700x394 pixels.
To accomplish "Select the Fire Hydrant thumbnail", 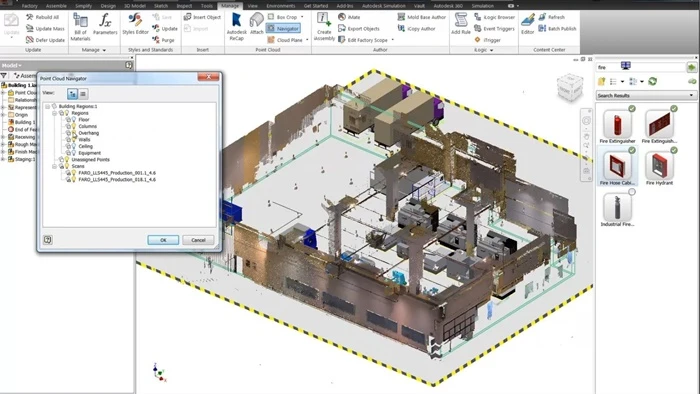I will point(659,168).
